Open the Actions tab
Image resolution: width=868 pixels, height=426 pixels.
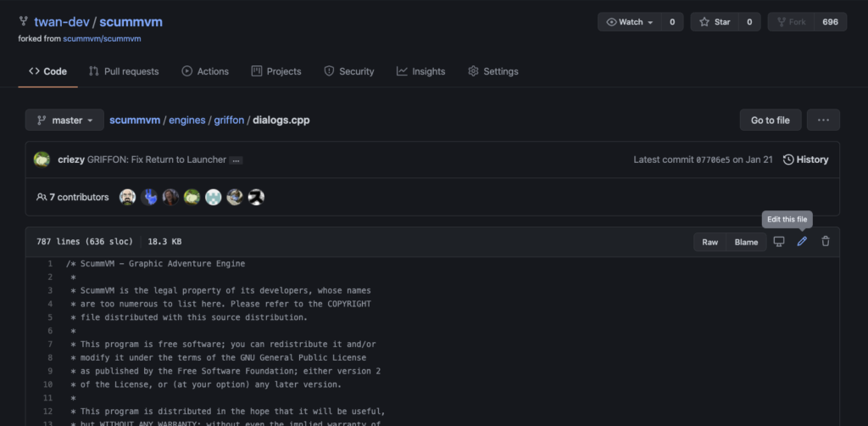tap(205, 71)
